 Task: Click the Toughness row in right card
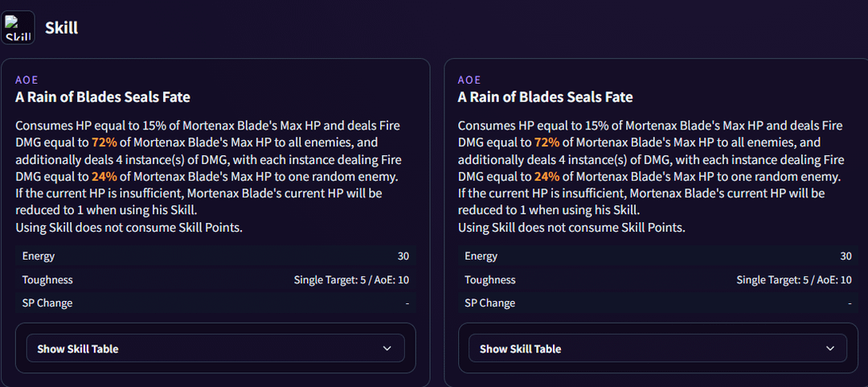click(657, 280)
